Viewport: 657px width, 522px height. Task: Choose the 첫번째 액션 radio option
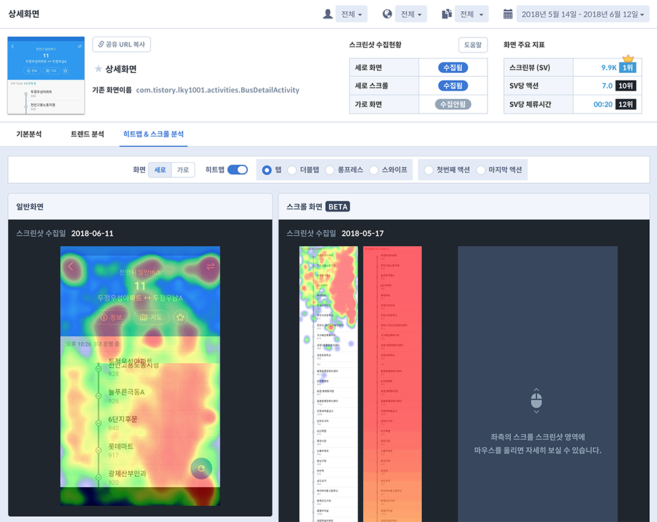[428, 170]
